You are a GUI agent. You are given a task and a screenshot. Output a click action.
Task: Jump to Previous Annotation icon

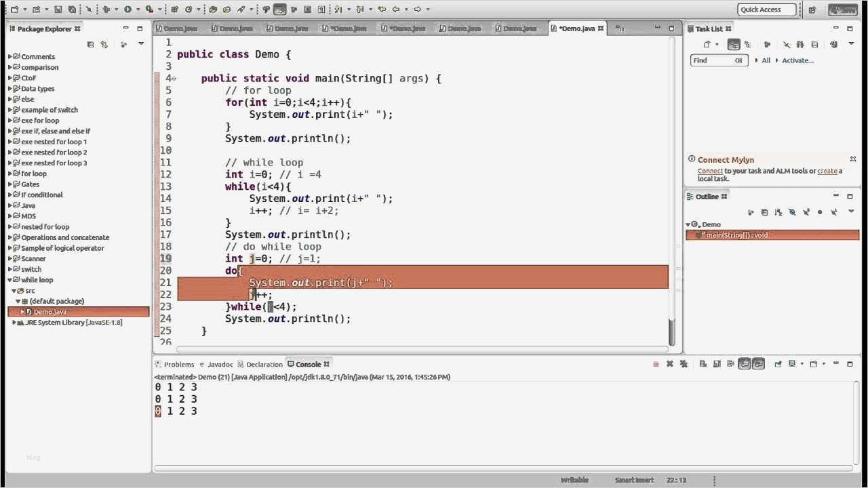click(360, 9)
